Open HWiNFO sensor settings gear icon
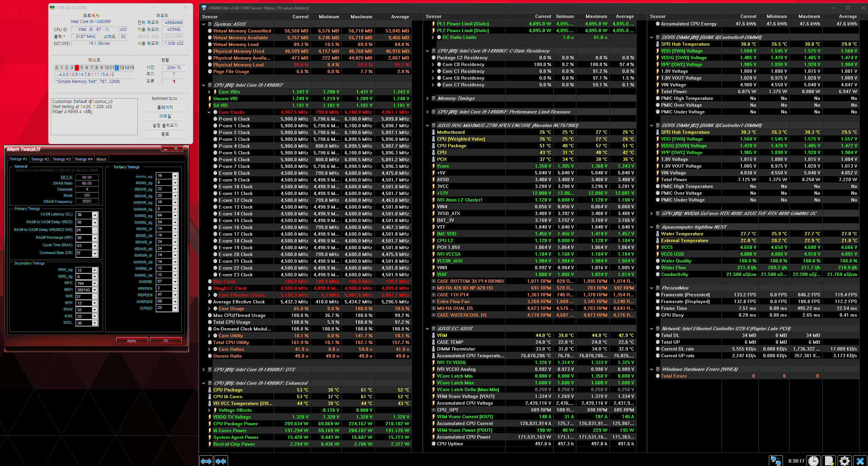This screenshot has width=868, height=466. click(x=845, y=461)
